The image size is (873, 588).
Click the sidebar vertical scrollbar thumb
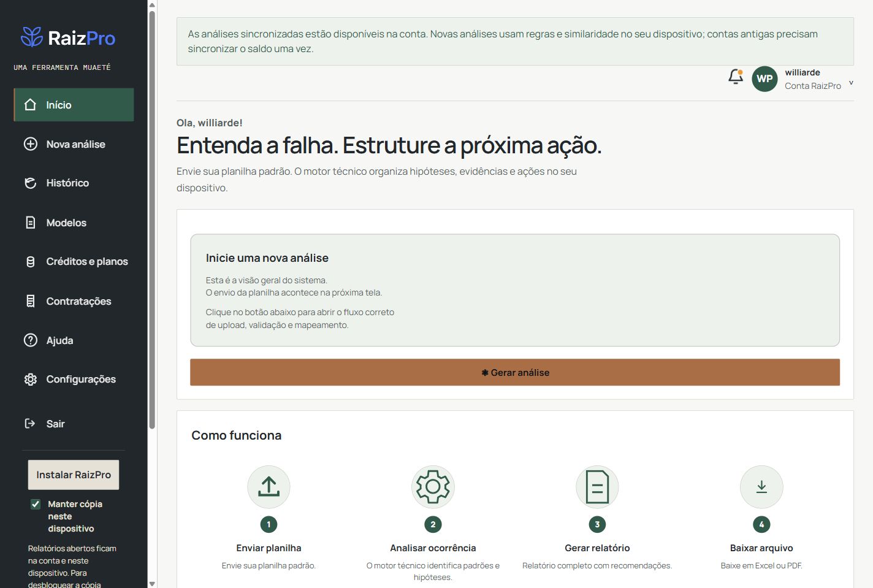152,220
